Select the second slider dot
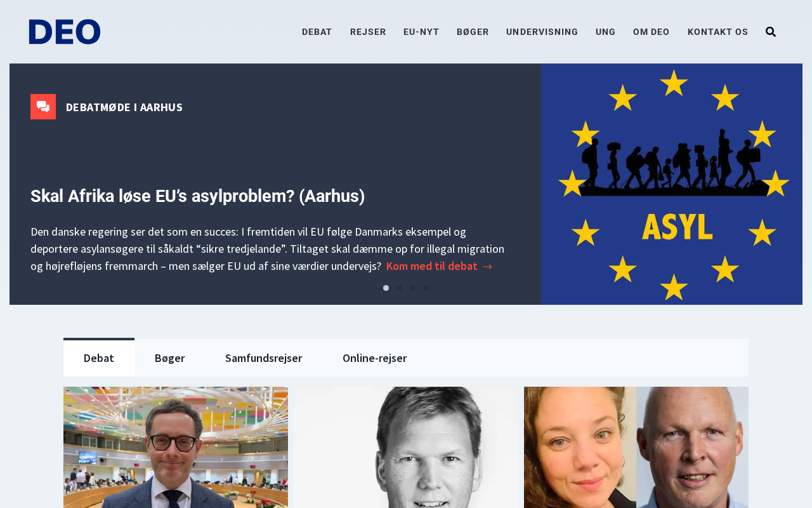 399,288
